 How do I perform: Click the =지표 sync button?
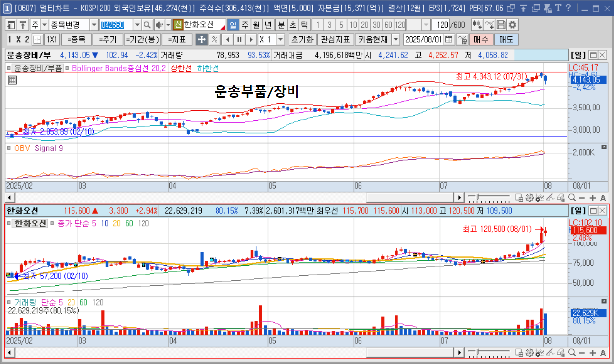click(x=177, y=39)
